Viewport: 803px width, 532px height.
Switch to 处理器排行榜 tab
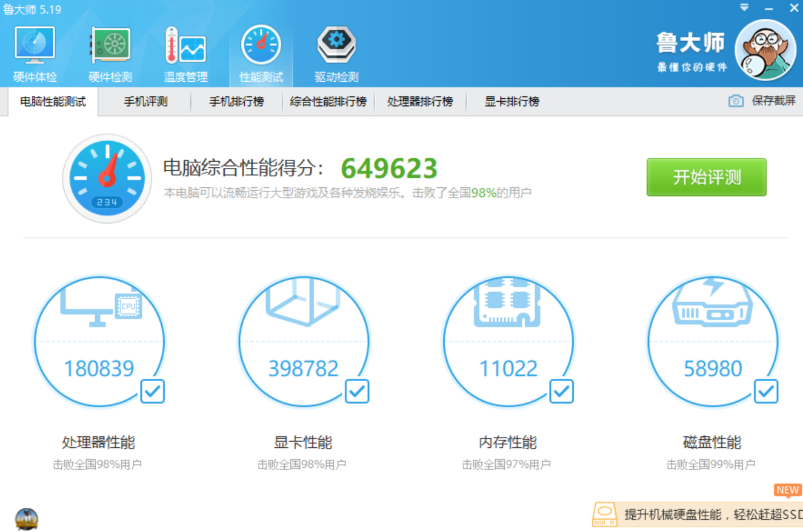tap(420, 101)
